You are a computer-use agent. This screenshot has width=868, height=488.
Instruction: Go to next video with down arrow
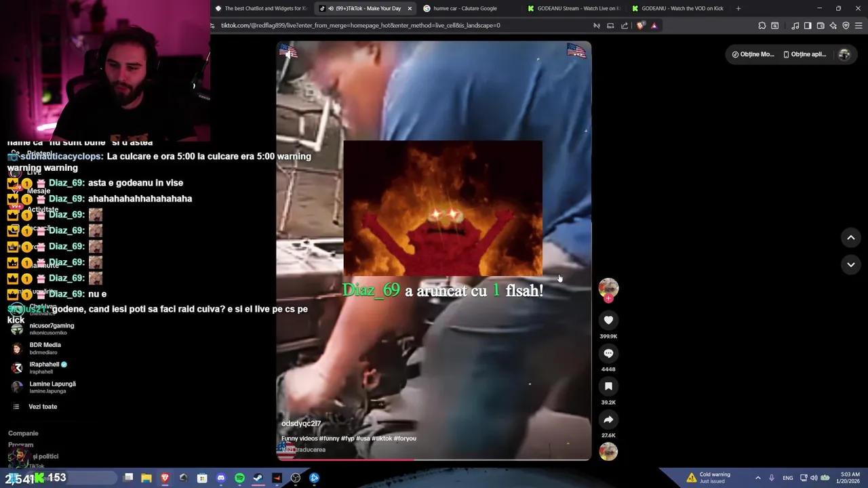(851, 264)
